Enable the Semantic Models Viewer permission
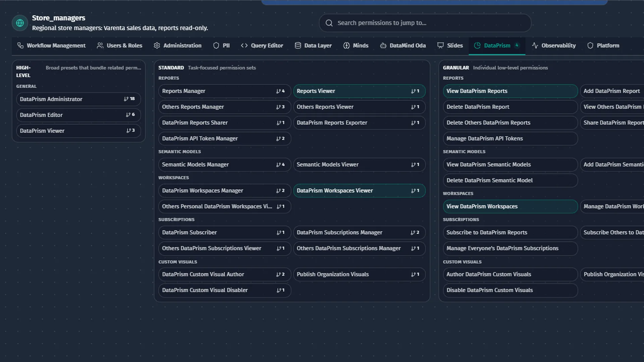Image resolution: width=644 pixels, height=362 pixels. tap(359, 165)
